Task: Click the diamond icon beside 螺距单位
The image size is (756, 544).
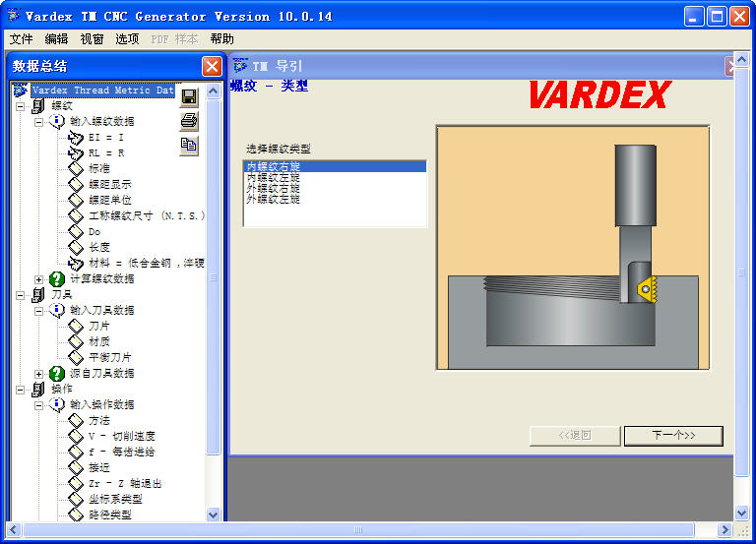Action: 76,200
